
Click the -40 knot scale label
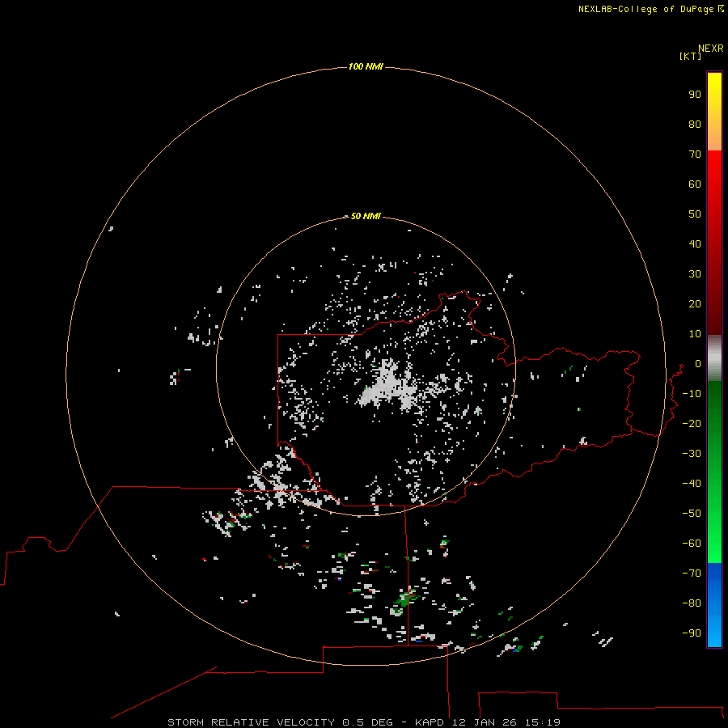point(692,484)
